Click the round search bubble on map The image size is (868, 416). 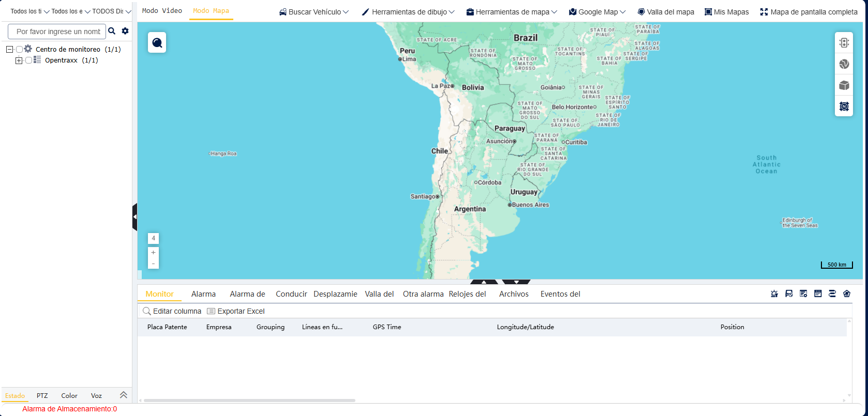coord(157,42)
